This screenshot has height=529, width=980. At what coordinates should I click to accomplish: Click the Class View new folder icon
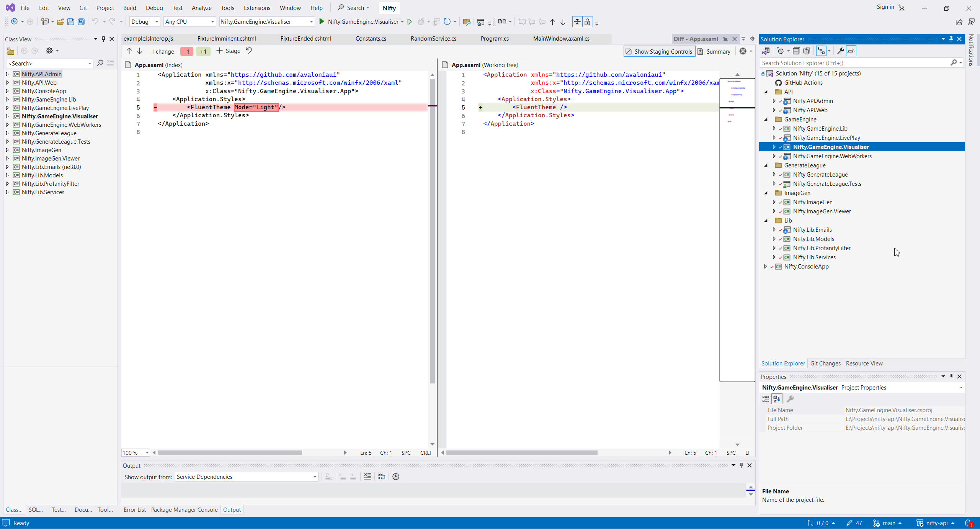10,51
